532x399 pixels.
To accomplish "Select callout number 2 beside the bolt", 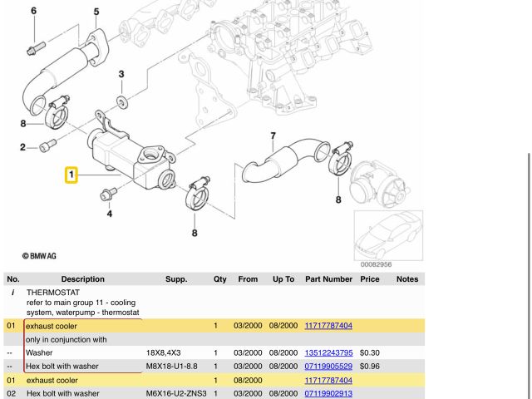I will point(22,148).
